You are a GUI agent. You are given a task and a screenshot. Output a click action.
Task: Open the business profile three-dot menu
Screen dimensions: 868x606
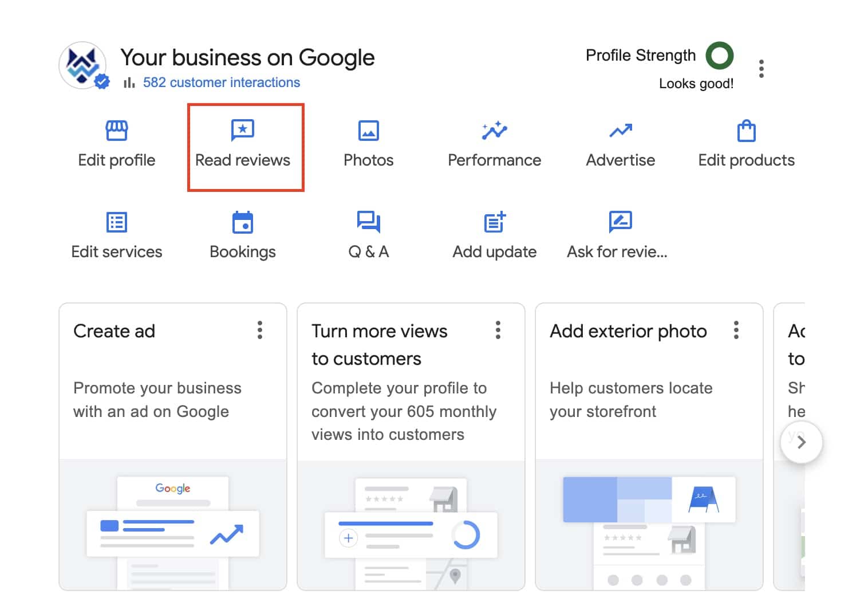click(761, 69)
